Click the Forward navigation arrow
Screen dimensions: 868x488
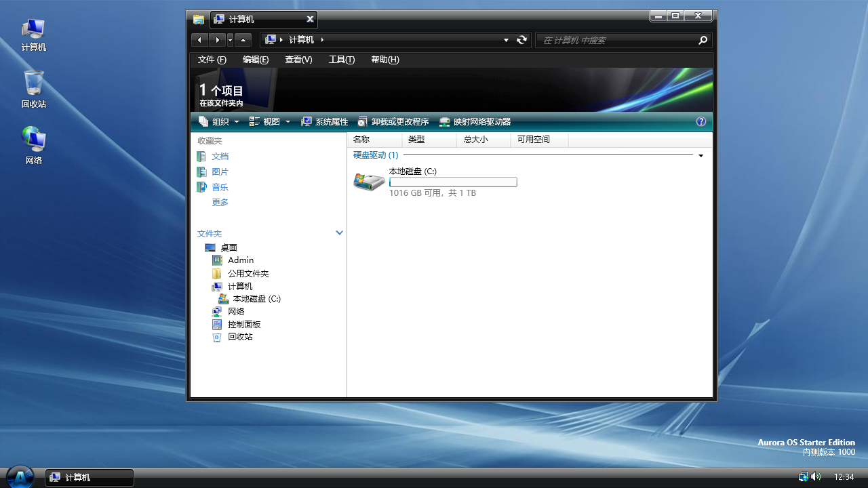[x=217, y=40]
